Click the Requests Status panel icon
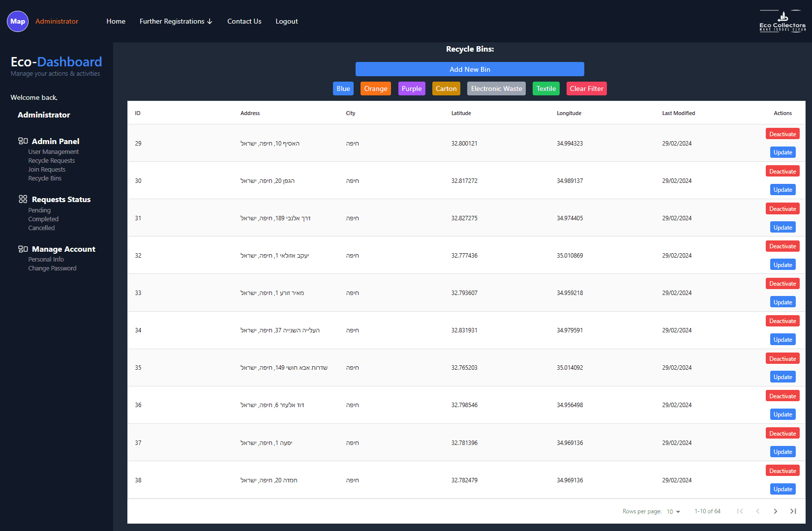Viewport: 812px width, 531px height. 23,199
